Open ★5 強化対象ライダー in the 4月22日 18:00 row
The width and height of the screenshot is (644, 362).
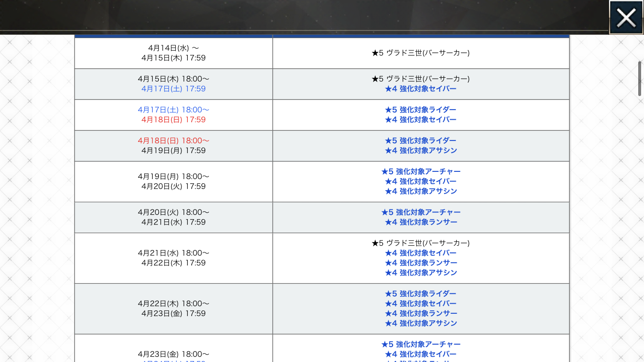[x=420, y=293]
